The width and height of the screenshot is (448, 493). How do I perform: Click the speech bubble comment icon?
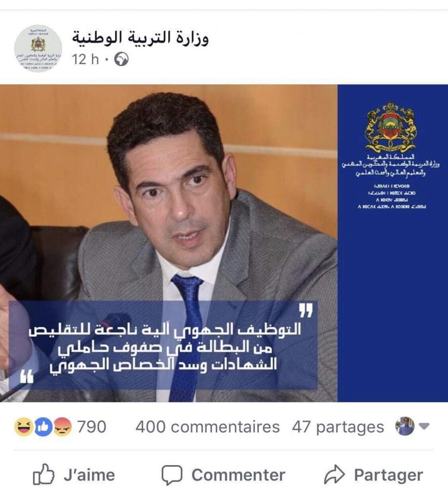coord(172,475)
